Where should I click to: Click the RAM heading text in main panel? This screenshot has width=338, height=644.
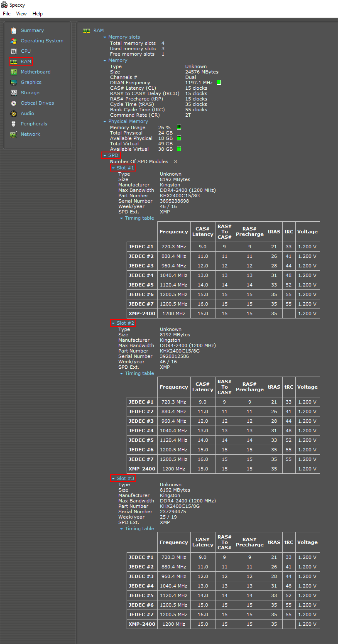[98, 30]
